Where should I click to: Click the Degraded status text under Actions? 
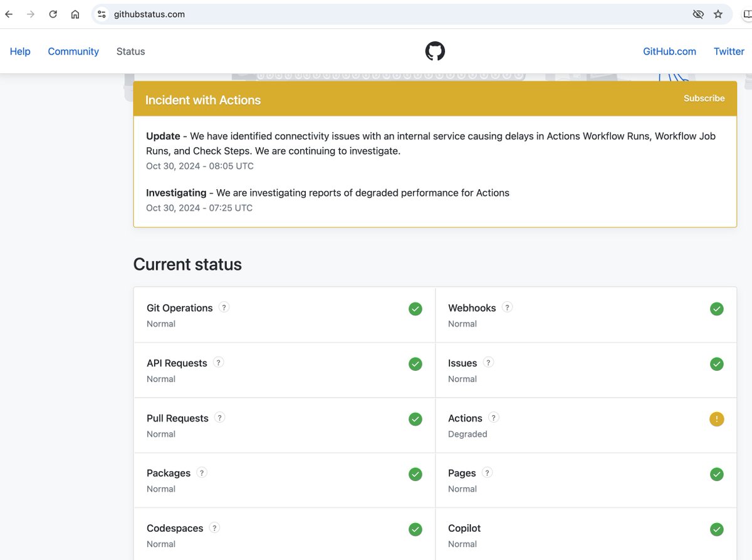[x=467, y=434]
